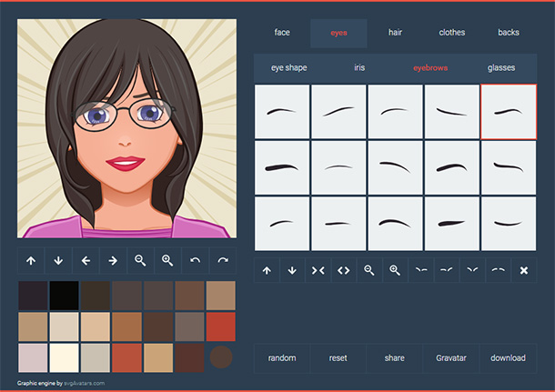This screenshot has height=392, width=555.
Task: Select the eyes tab
Action: coord(338,33)
